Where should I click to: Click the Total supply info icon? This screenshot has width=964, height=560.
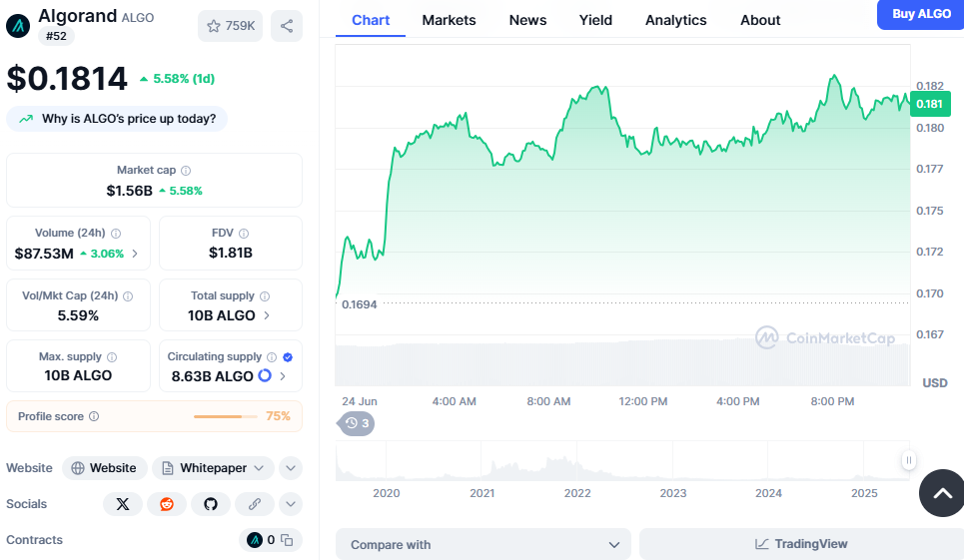coord(265,296)
